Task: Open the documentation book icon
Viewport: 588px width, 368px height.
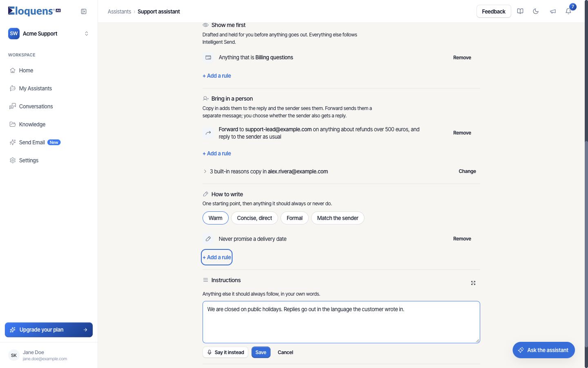Action: click(x=520, y=11)
